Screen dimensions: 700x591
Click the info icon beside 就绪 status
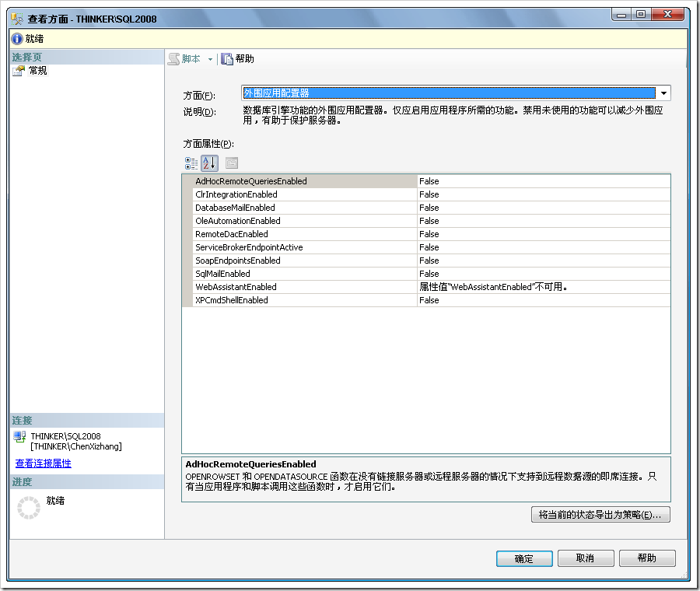(x=16, y=39)
